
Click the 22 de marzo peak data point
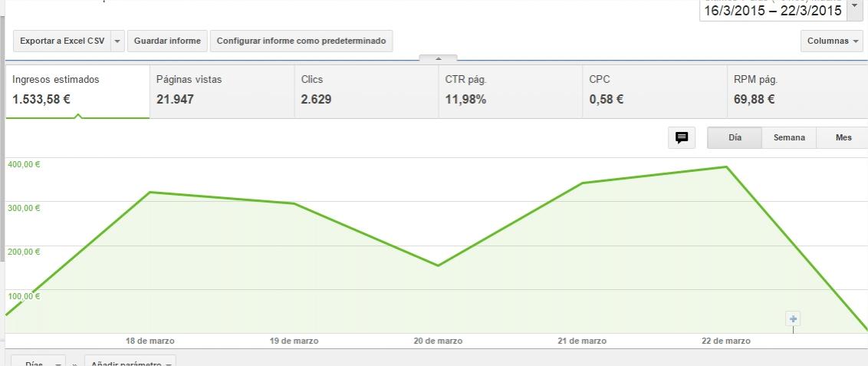click(725, 167)
